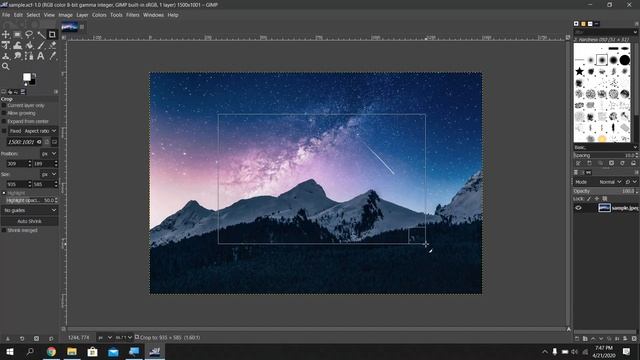Image resolution: width=640 pixels, height=360 pixels.
Task: Restore tool preset icon in tool options
Action: click(x=22, y=338)
